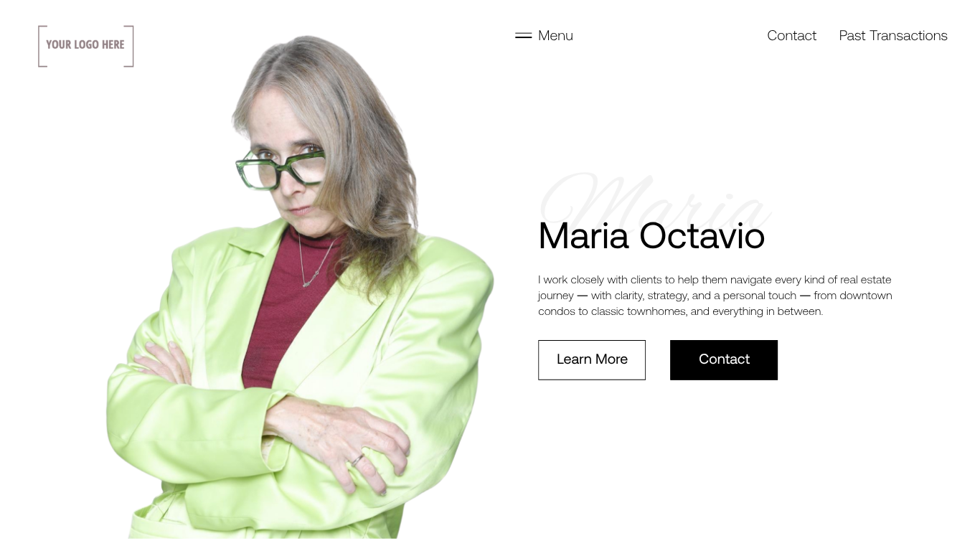Click the black Contact button
The image size is (980, 551).
pyautogui.click(x=724, y=360)
